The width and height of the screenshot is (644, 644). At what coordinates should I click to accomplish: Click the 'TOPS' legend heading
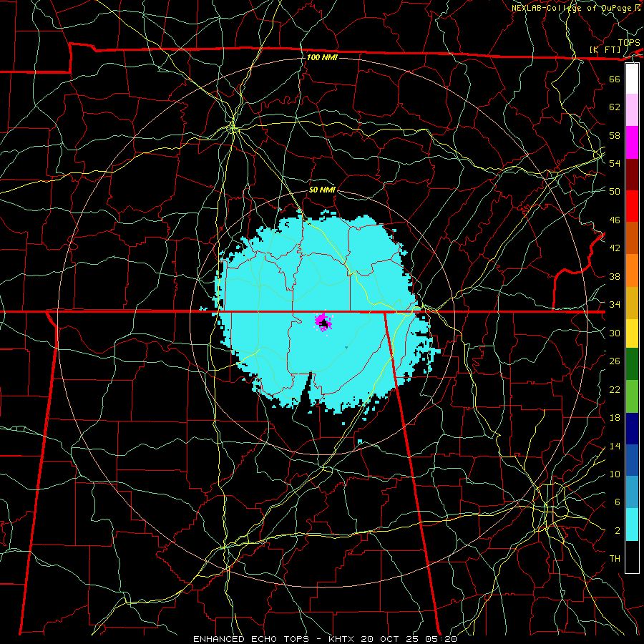pos(629,43)
